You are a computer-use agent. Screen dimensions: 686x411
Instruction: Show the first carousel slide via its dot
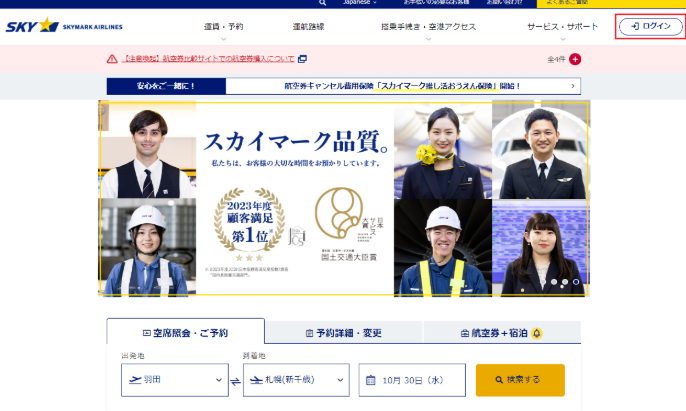click(x=543, y=282)
